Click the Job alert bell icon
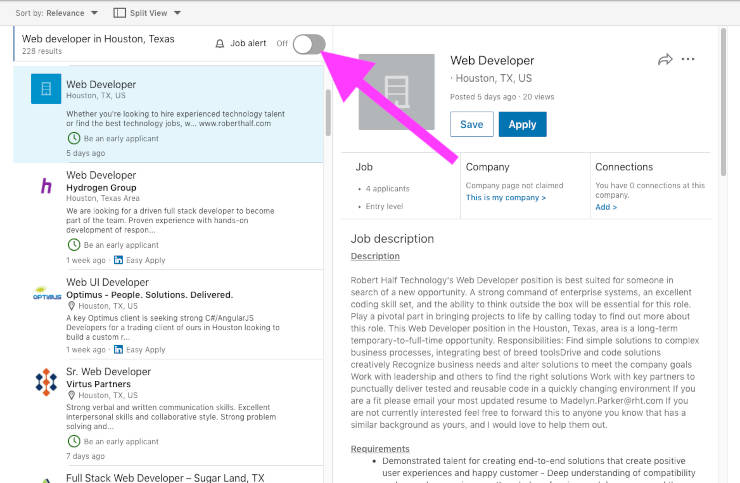The width and height of the screenshot is (740, 483). click(x=219, y=44)
